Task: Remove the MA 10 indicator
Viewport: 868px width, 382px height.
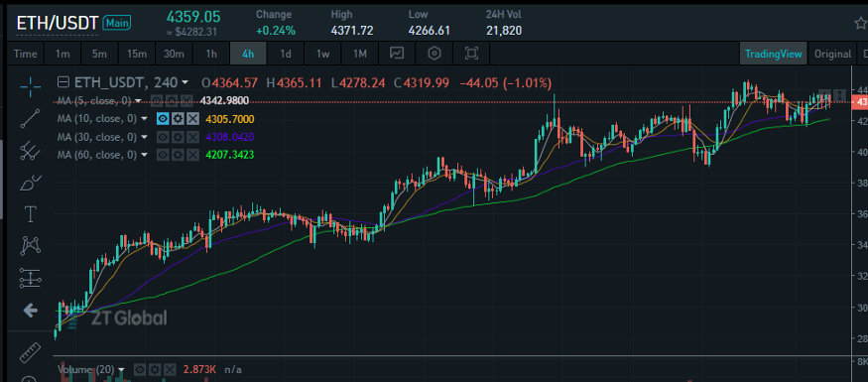Action: pos(192,118)
